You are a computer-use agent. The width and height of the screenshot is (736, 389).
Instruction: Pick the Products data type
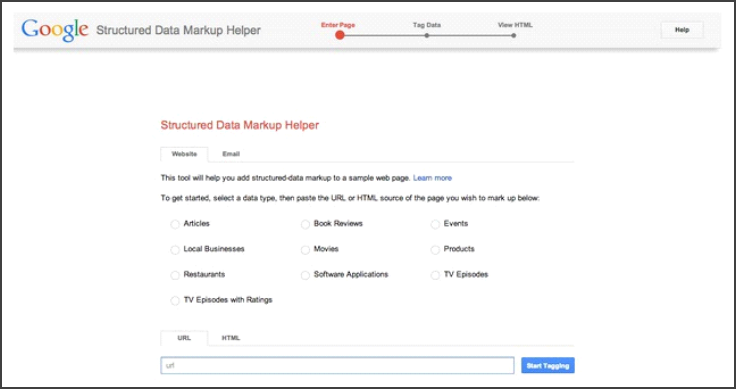pos(435,250)
